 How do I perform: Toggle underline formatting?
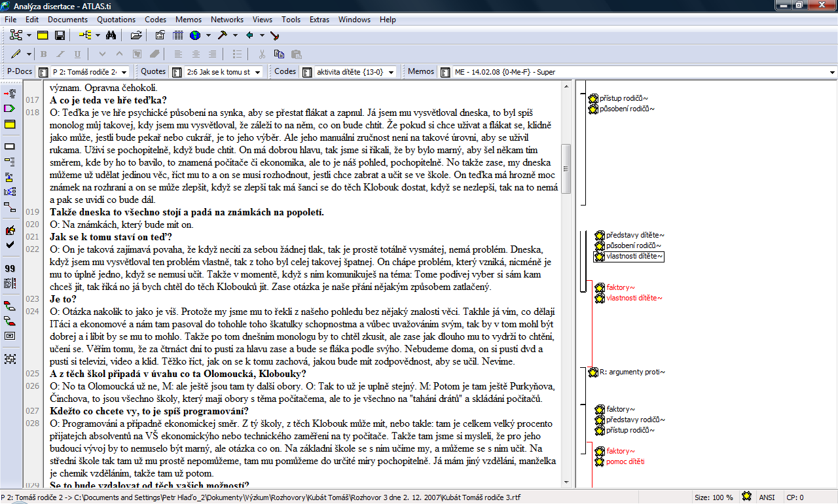tap(77, 54)
